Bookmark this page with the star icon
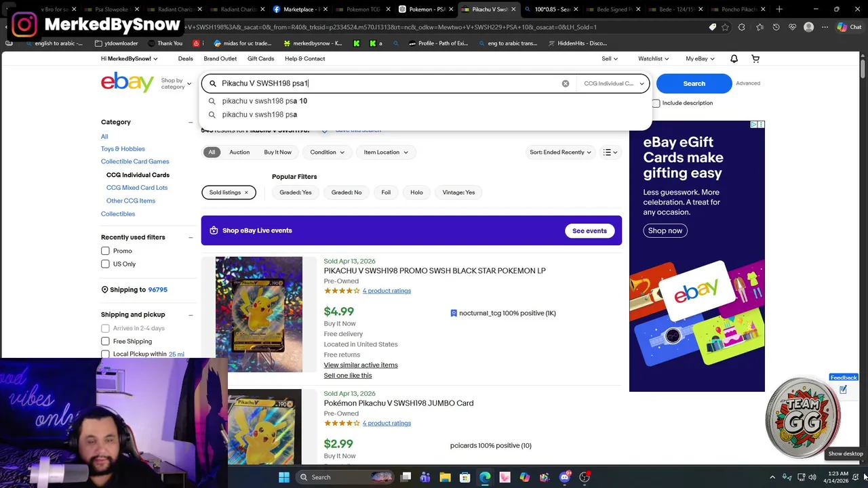The image size is (868, 488). 725,27
